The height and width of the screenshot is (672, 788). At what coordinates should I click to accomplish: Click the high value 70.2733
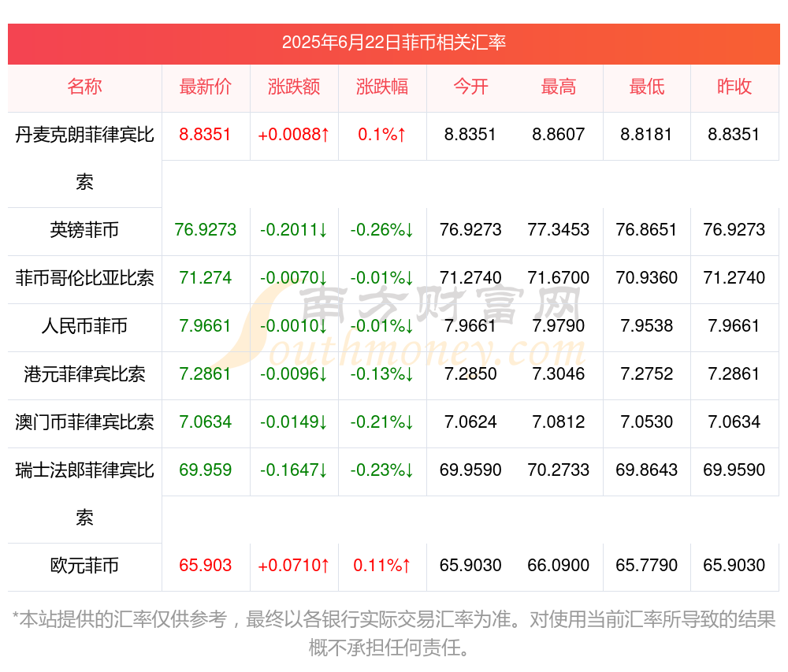(559, 470)
